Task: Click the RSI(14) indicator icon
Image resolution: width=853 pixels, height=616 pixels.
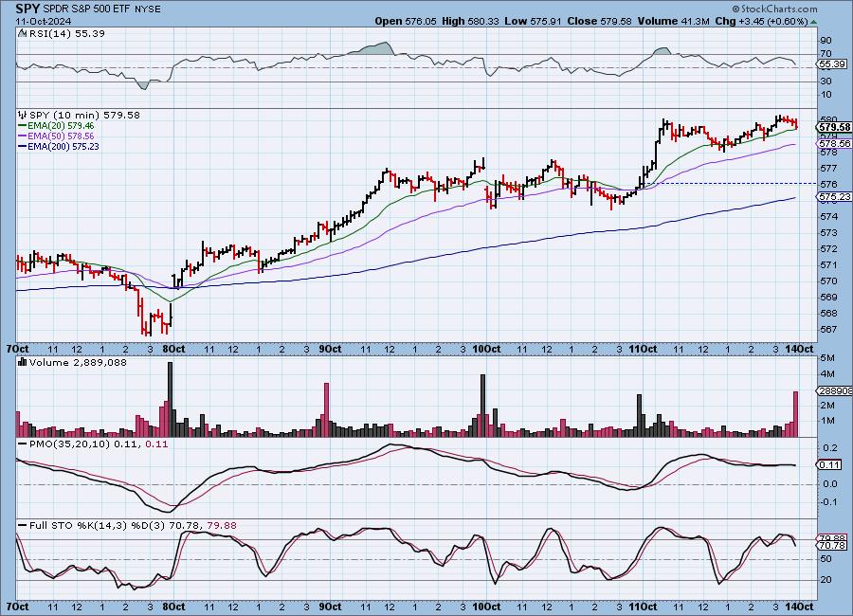Action: [23, 33]
